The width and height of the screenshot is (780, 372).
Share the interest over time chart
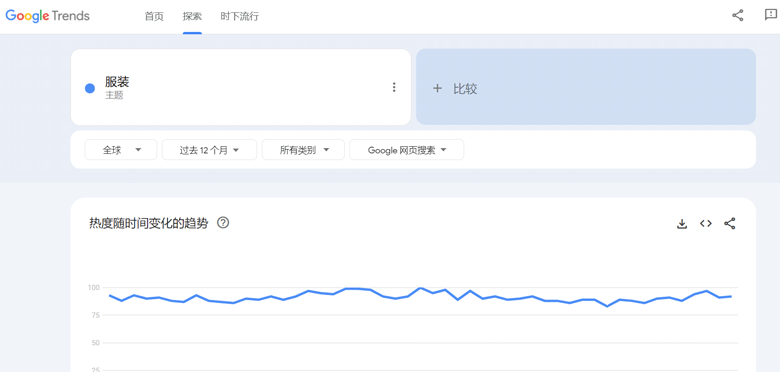coord(730,224)
